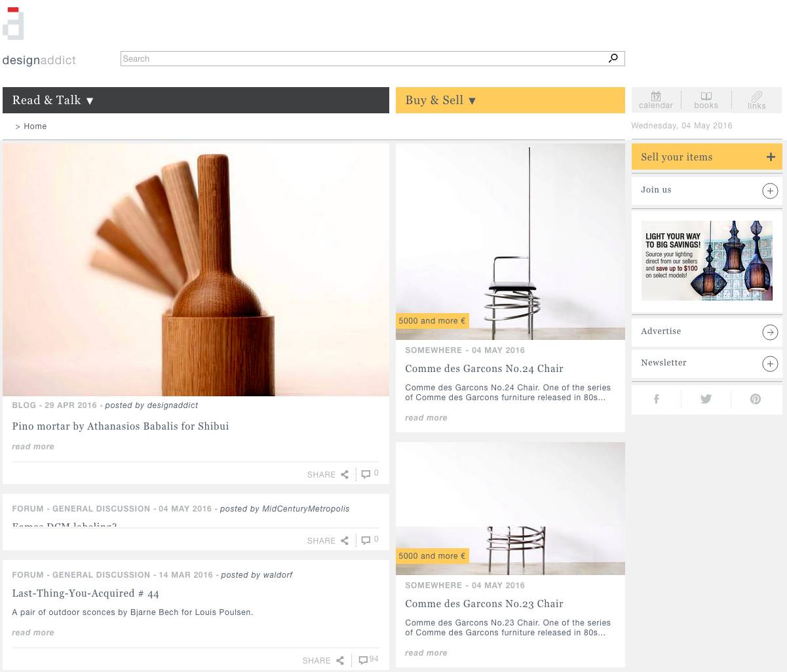
Task: Expand the Newsletter section
Action: [x=770, y=364]
